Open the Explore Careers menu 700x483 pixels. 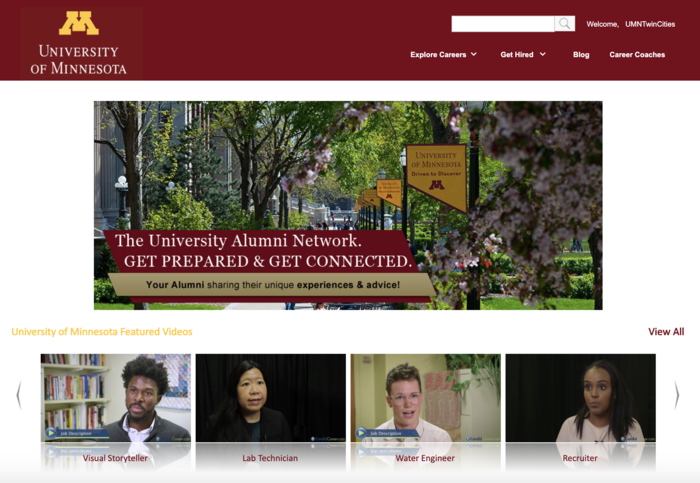[x=438, y=54]
